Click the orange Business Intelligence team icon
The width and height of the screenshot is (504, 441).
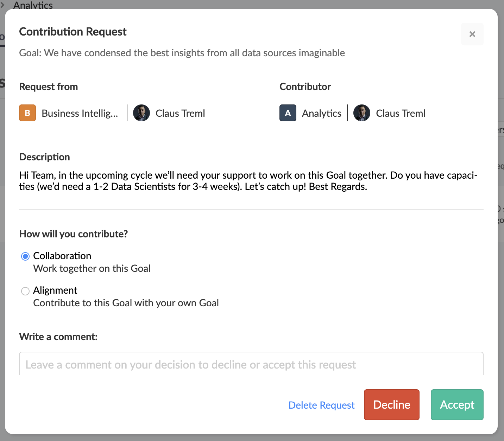[x=27, y=113]
